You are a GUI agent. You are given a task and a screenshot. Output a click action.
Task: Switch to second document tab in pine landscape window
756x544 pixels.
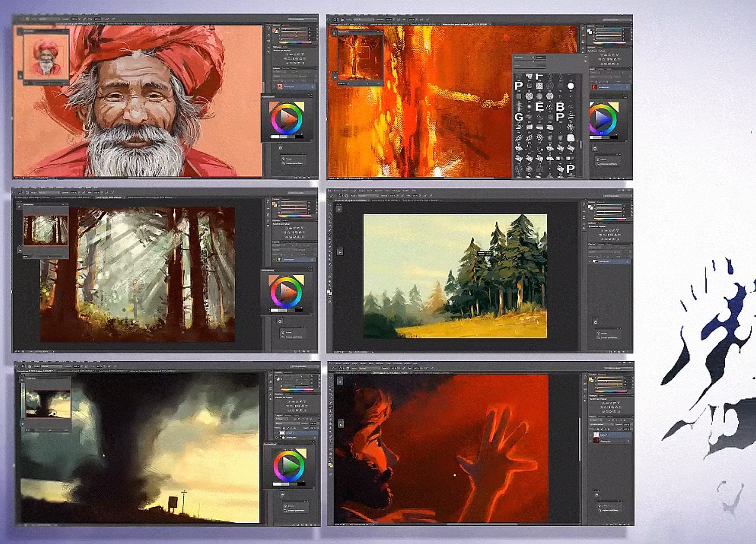pyautogui.click(x=386, y=200)
